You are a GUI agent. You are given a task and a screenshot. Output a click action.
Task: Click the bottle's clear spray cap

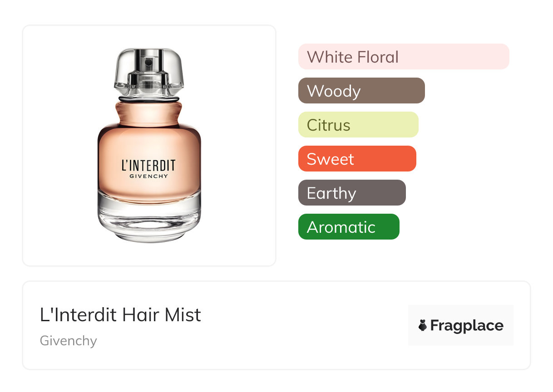pyautogui.click(x=149, y=72)
